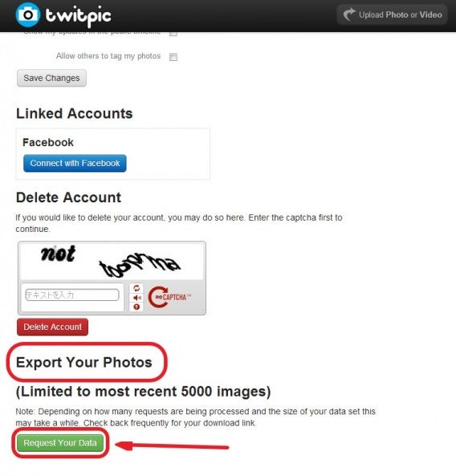456x476 pixels.
Task: Open the captcha help question mark icon
Action: [136, 307]
